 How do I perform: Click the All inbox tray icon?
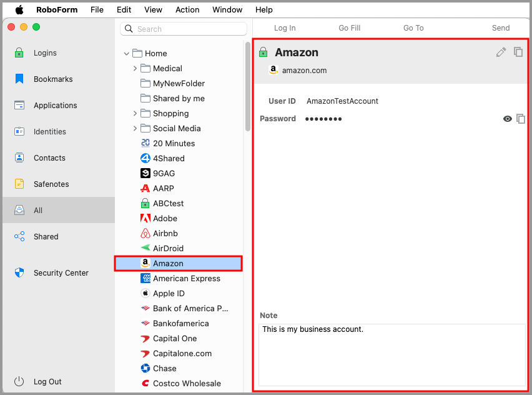pos(19,210)
